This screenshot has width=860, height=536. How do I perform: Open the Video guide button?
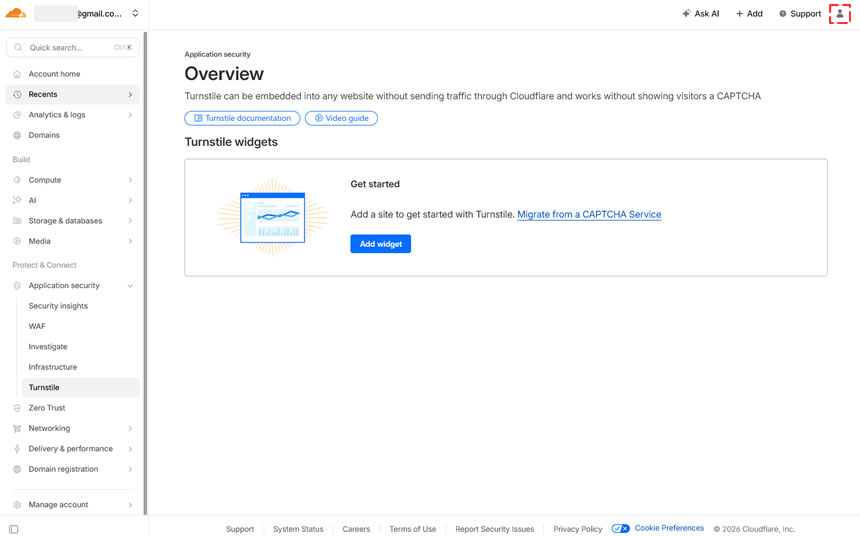(x=341, y=118)
